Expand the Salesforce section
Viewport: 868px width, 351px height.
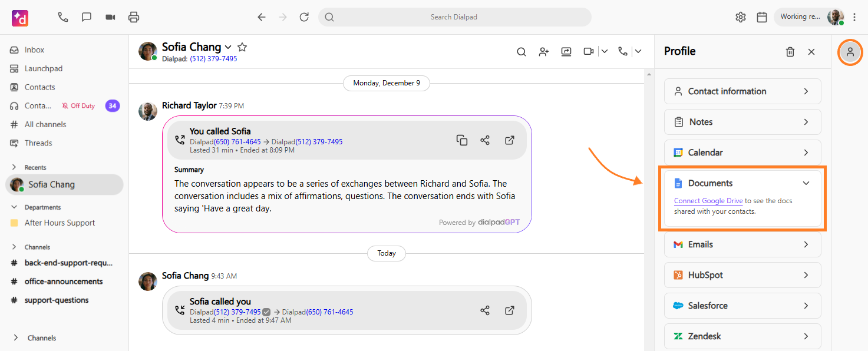(742, 306)
